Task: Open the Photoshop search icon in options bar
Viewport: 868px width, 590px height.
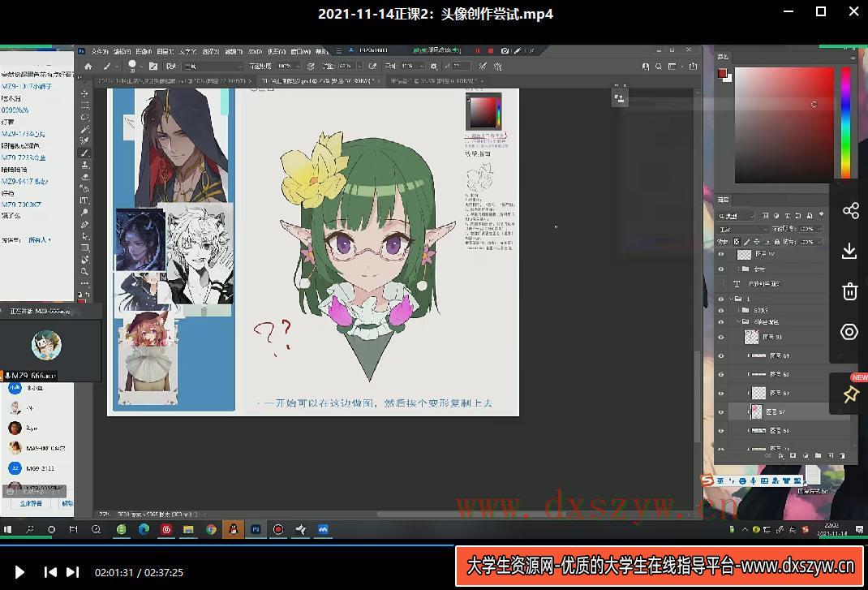Action: 658,67
